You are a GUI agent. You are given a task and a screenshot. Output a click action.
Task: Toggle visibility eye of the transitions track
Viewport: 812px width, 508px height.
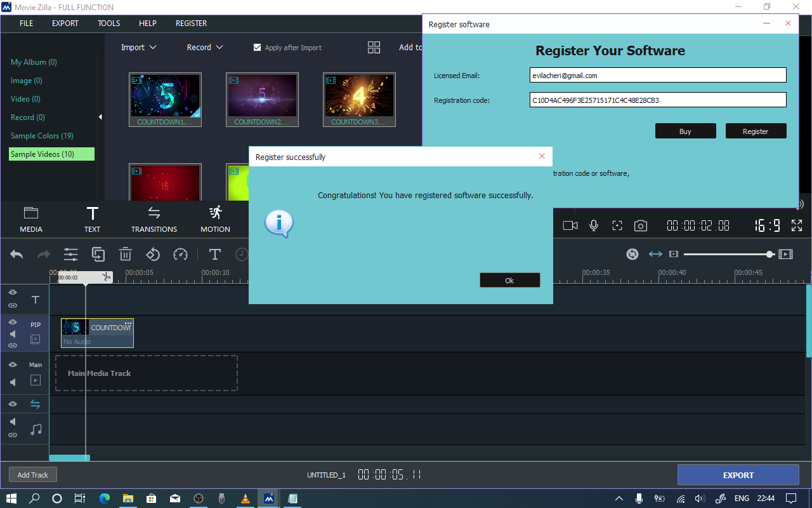(x=13, y=404)
